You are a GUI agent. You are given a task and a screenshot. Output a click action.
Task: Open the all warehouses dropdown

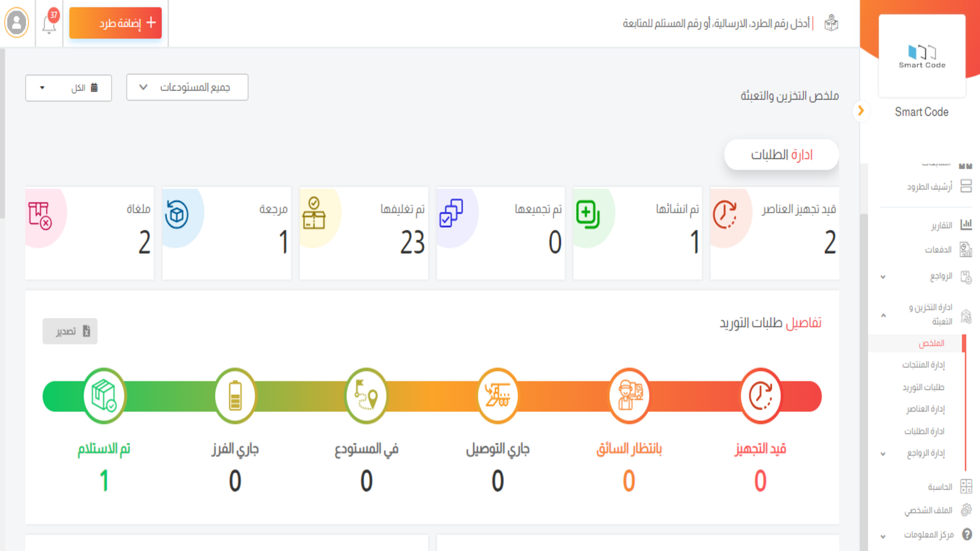tap(187, 87)
